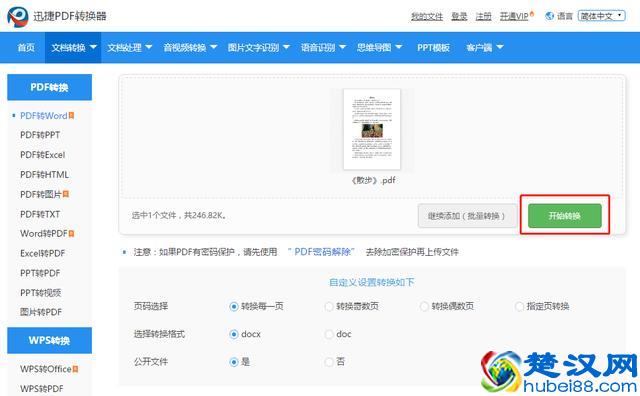Viewport: 640px width, 396px height.
Task: Open 我的文件 link
Action: point(427,16)
